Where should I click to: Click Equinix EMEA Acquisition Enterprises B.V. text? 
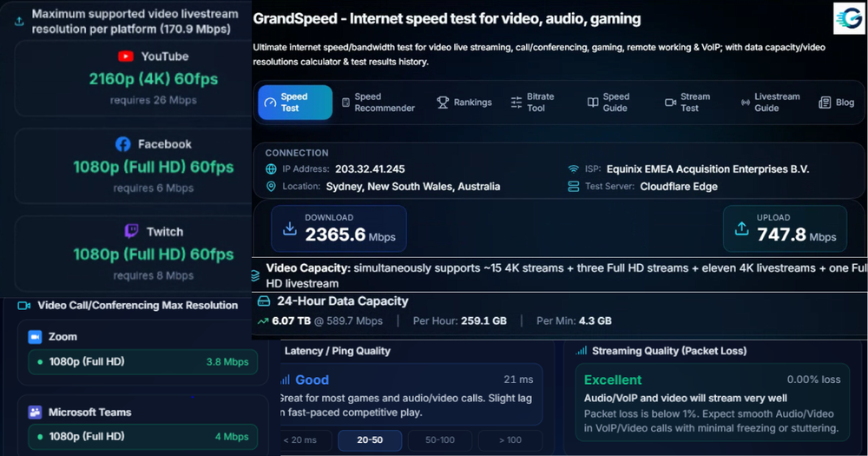pos(708,169)
